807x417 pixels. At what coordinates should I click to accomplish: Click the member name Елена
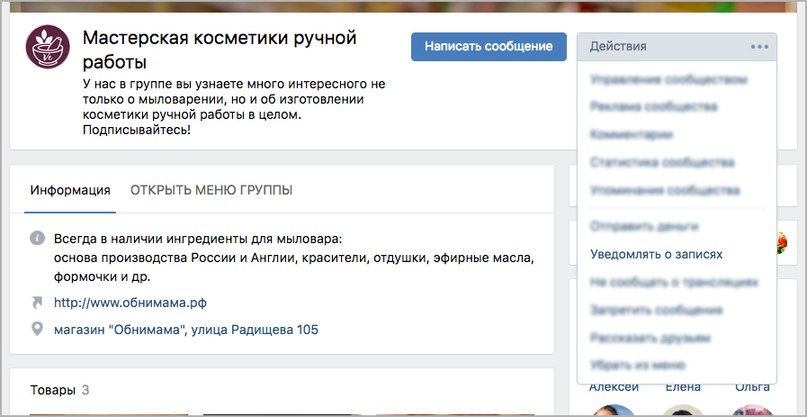(x=682, y=387)
